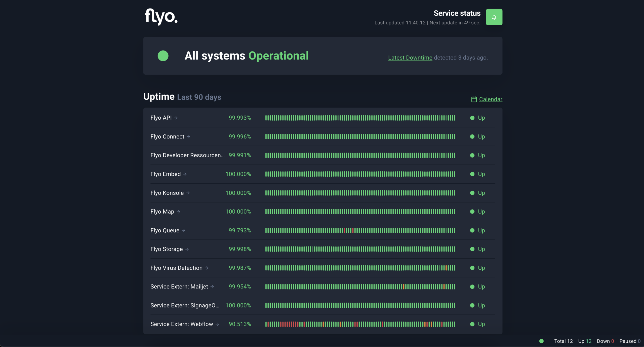Click the green notification bell button
The height and width of the screenshot is (347, 644).
(x=494, y=17)
